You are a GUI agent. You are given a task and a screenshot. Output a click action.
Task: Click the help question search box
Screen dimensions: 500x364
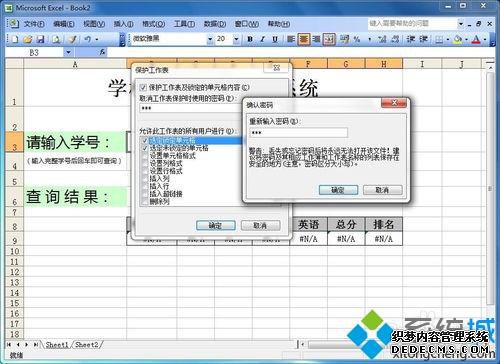(413, 24)
